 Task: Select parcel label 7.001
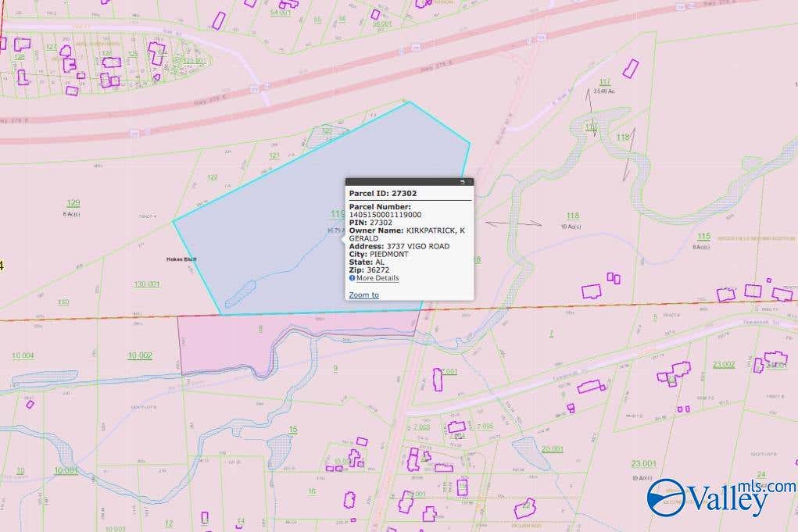click(x=449, y=372)
